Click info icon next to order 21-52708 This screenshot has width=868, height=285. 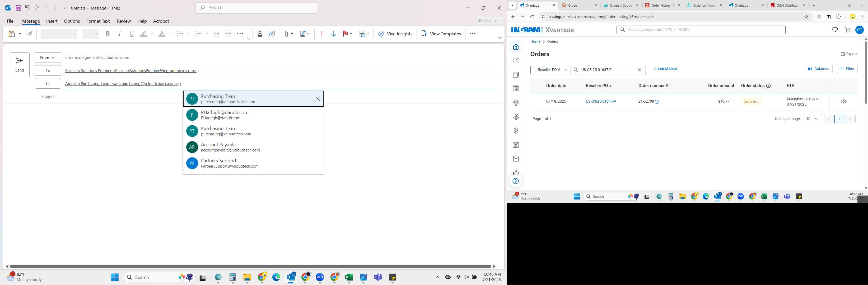click(x=657, y=102)
